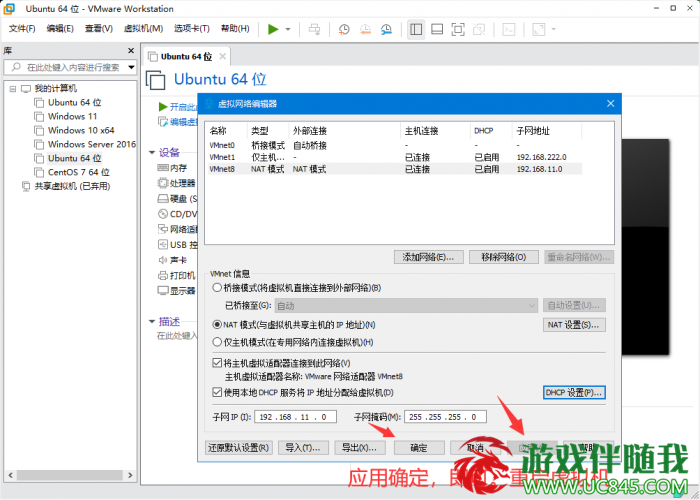Click the 子网 IP input field
This screenshot has height=500, width=700.
pyautogui.click(x=296, y=417)
